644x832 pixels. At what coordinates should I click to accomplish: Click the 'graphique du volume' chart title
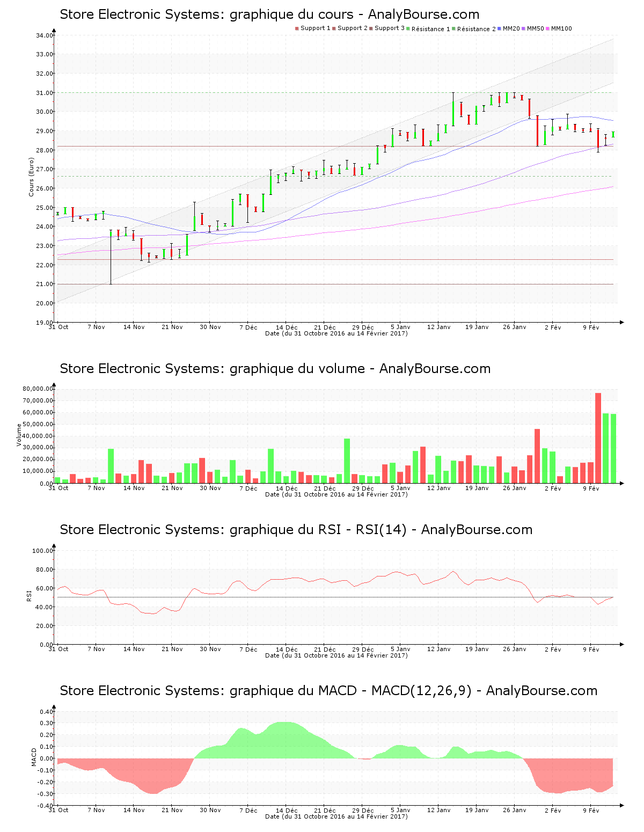coord(275,369)
